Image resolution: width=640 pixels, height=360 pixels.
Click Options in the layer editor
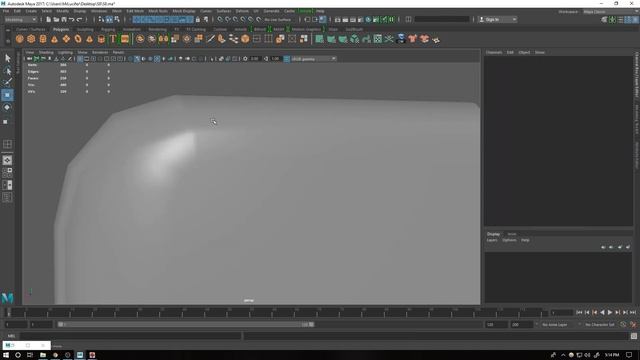click(x=509, y=240)
